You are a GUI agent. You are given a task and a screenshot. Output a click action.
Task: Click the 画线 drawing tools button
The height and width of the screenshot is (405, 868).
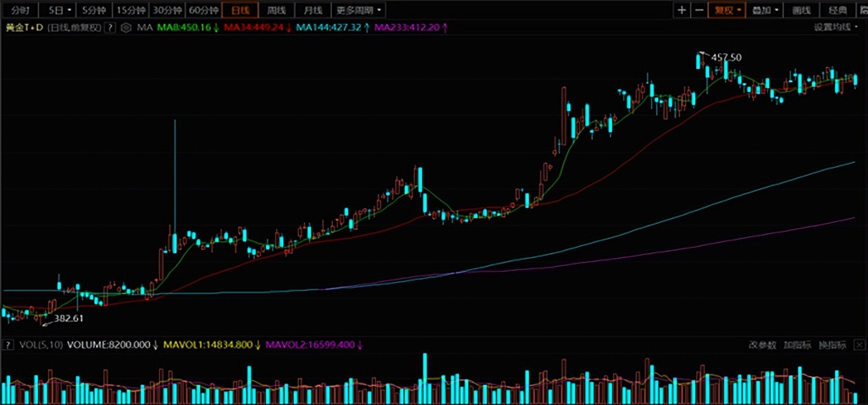click(801, 10)
